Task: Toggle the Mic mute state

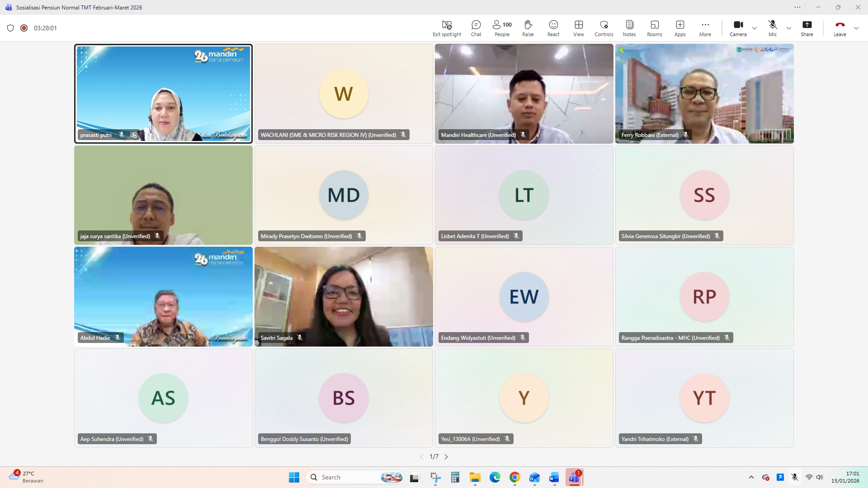Action: [x=773, y=28]
